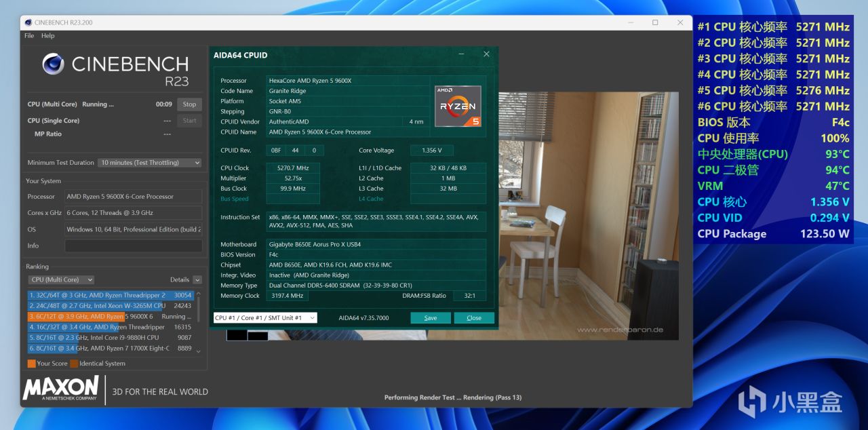This screenshot has height=430, width=868.
Task: Select the Threadripper 32C/64T ranking row
Action: point(111,296)
